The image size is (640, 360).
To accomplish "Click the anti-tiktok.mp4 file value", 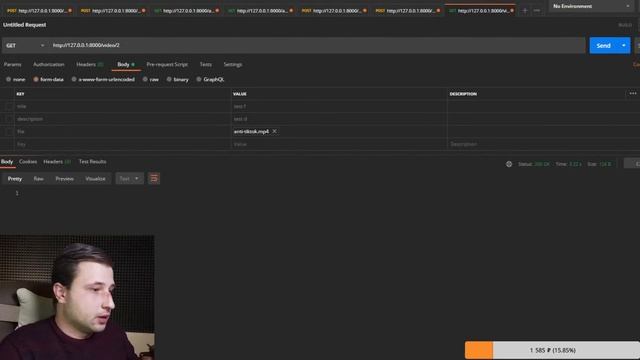I will coord(251,131).
